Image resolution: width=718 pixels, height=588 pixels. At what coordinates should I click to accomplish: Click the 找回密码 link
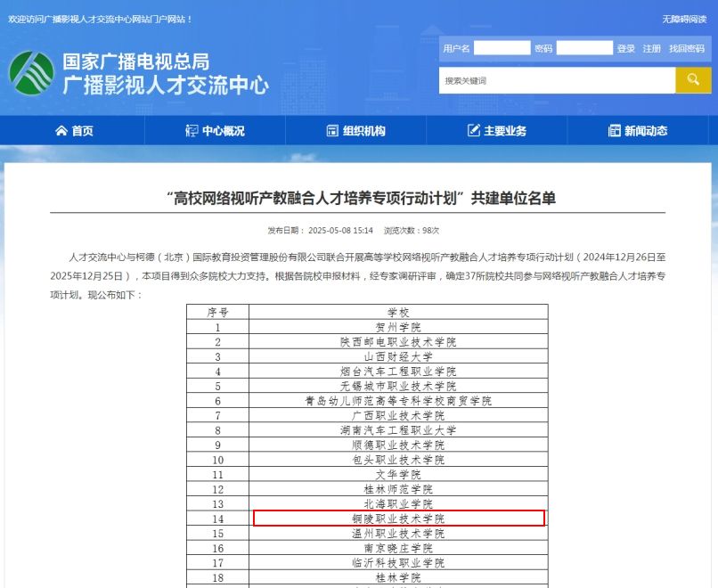coord(687,48)
